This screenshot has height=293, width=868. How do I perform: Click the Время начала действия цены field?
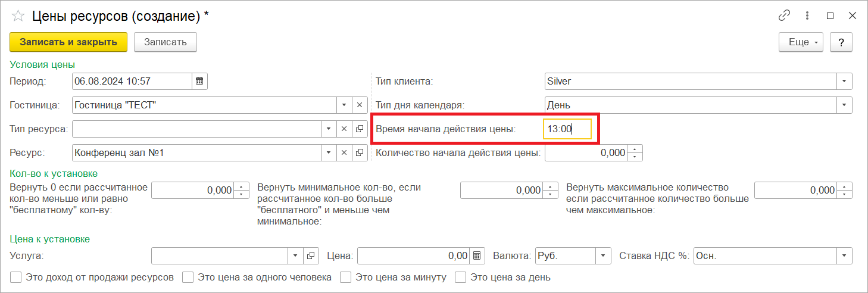coord(567,129)
